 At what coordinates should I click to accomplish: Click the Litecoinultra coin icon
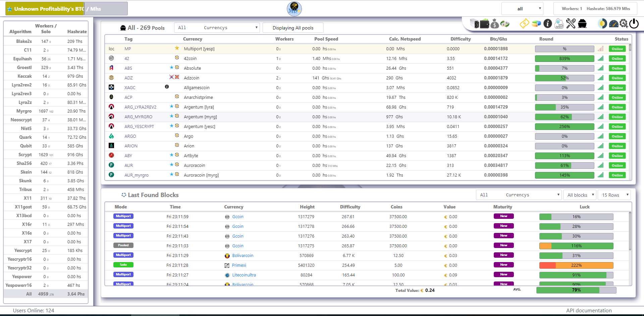[x=227, y=275]
